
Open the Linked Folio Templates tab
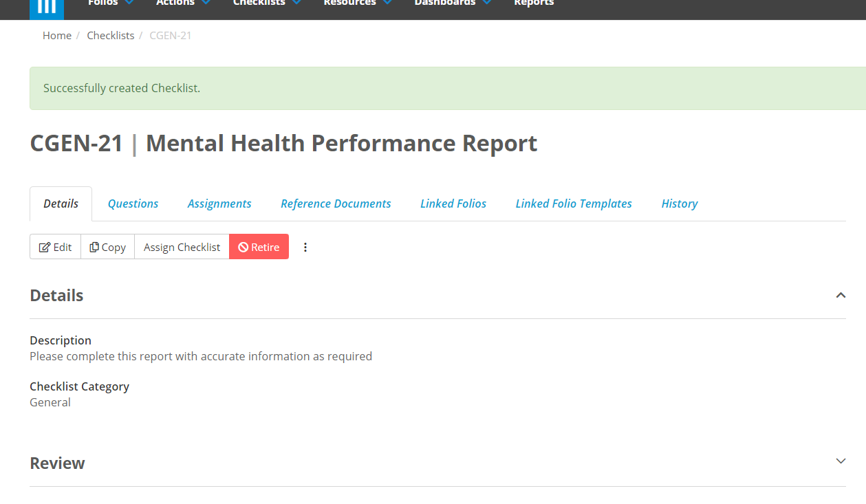pyautogui.click(x=574, y=204)
